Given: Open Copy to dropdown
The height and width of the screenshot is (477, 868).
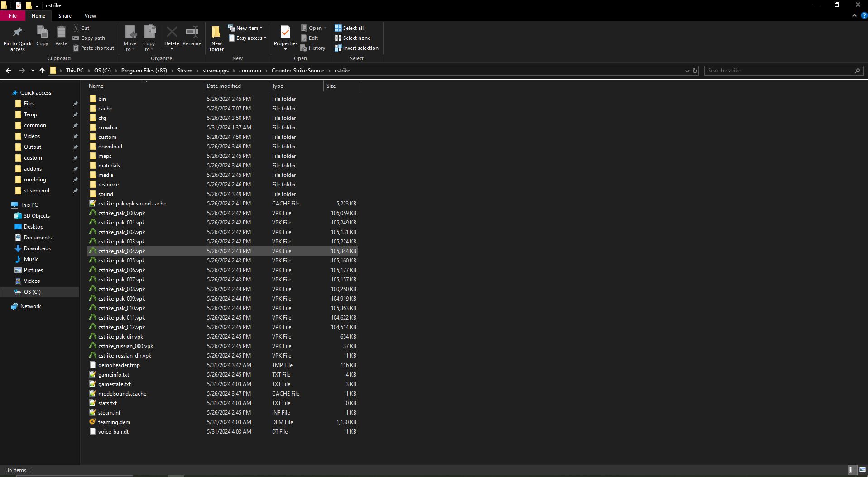Looking at the screenshot, I should (149, 47).
